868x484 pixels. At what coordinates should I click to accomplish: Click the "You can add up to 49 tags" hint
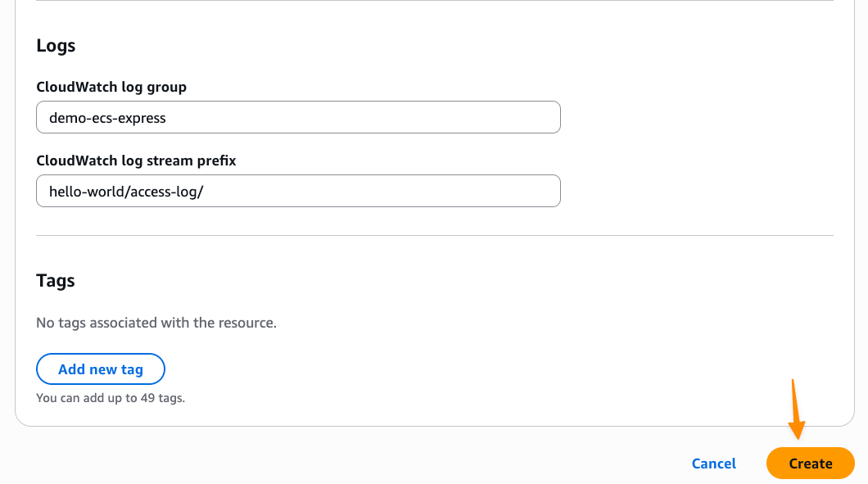pos(111,399)
